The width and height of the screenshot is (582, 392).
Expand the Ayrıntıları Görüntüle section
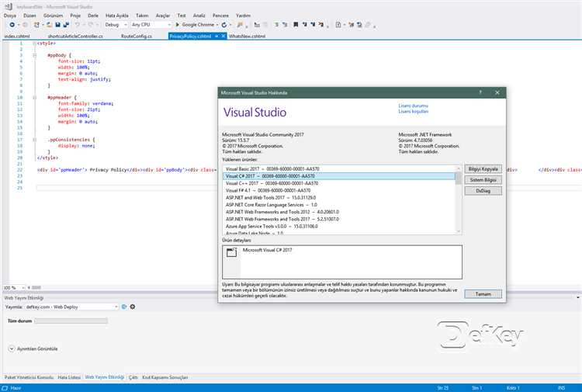(12, 349)
